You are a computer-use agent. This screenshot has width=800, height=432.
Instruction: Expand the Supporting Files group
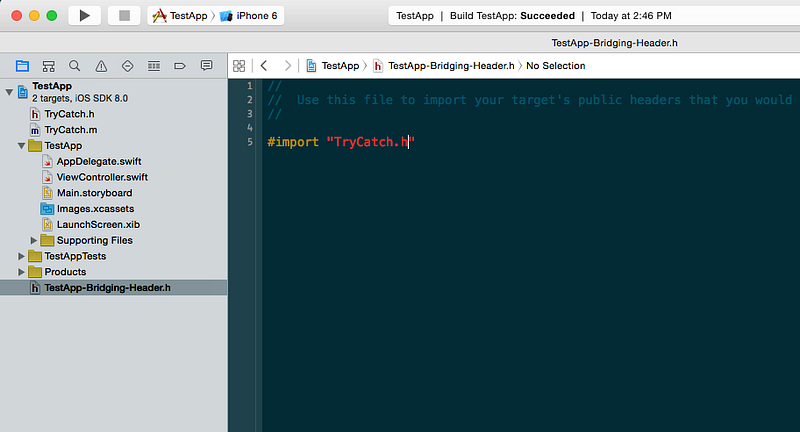click(x=34, y=240)
